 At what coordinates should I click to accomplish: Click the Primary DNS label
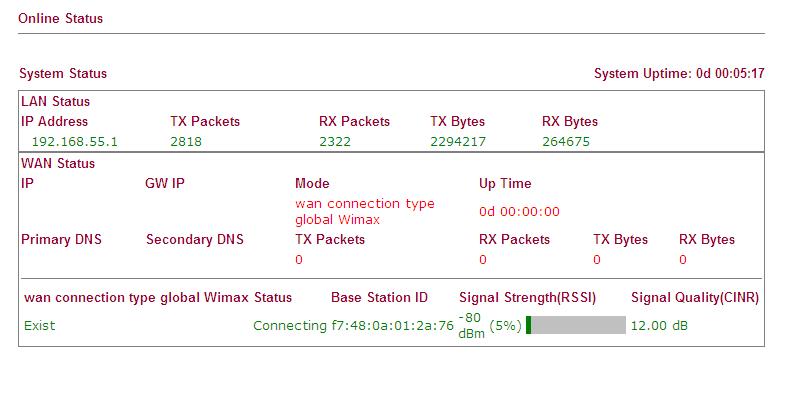tap(61, 239)
